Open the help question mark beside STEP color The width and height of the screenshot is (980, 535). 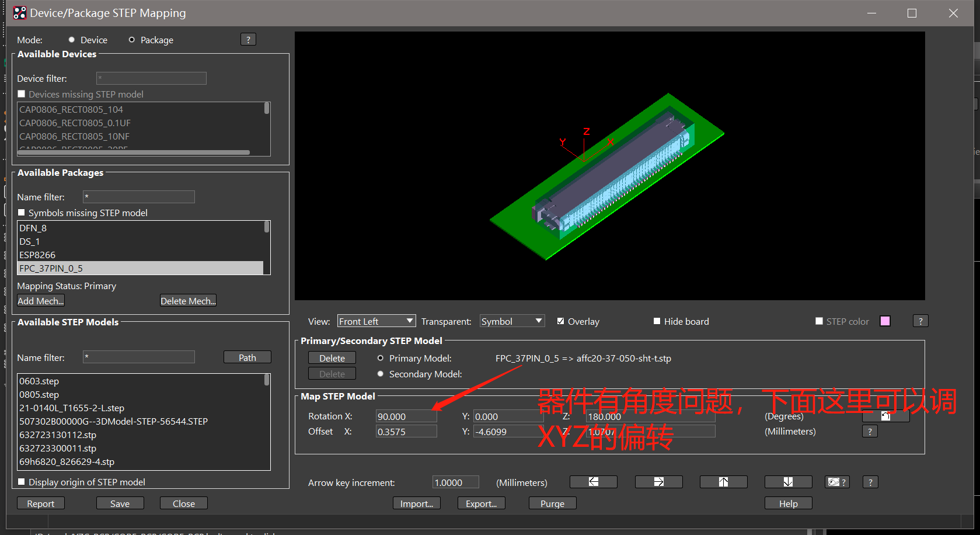click(920, 321)
